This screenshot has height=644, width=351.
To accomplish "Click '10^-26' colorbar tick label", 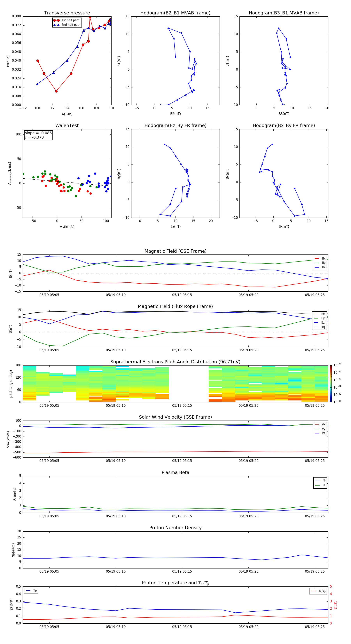I will pos(337,365).
